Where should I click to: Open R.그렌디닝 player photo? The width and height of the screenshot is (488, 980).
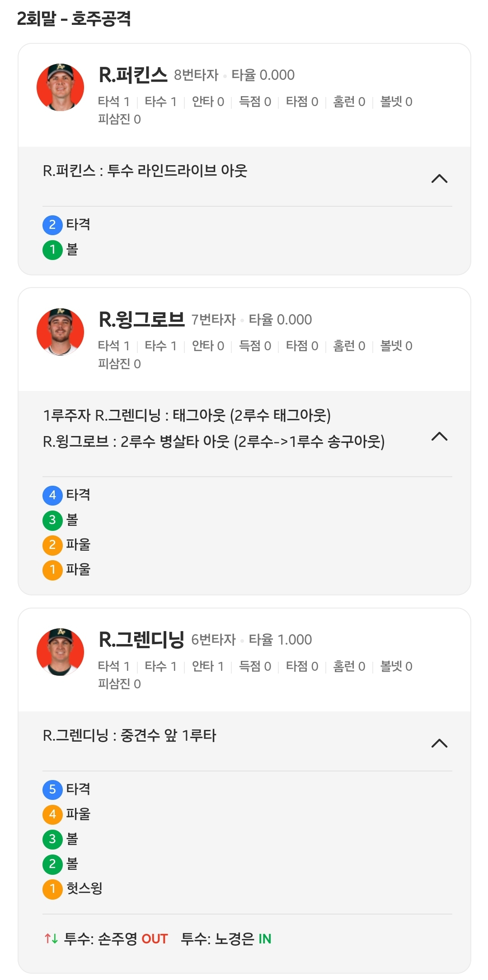[60, 652]
